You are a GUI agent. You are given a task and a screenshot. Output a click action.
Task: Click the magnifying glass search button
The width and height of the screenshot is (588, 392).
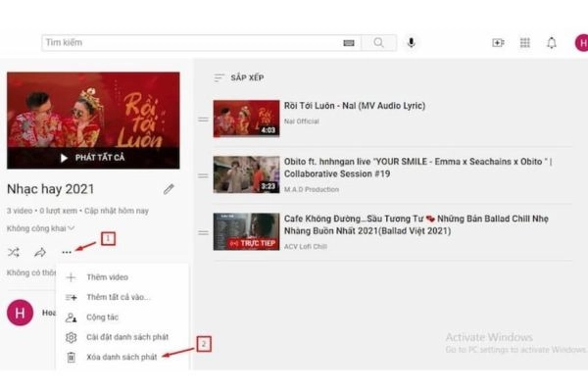(x=378, y=43)
